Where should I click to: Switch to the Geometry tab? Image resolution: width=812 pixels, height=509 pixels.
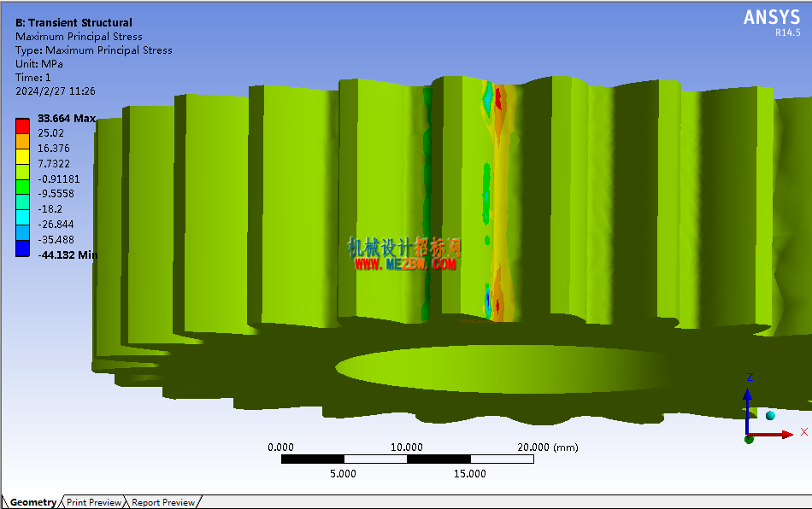point(32,502)
